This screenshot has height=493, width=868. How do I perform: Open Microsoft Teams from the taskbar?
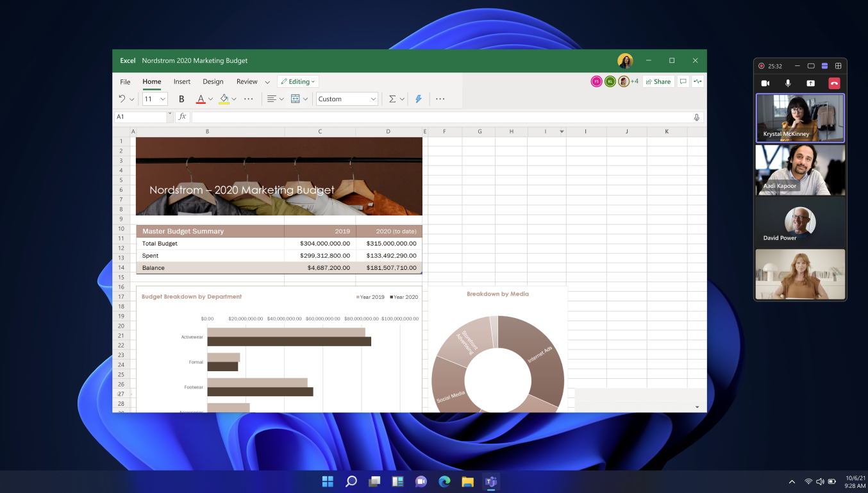(491, 481)
